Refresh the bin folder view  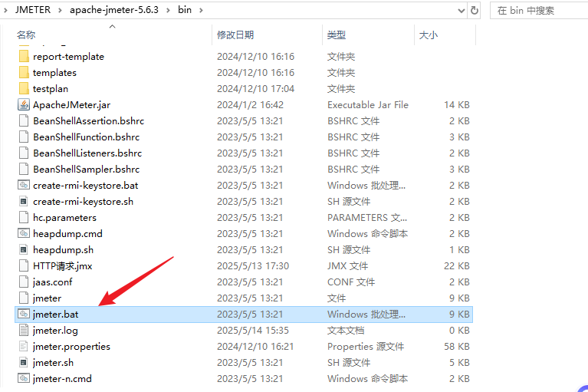[x=475, y=11]
